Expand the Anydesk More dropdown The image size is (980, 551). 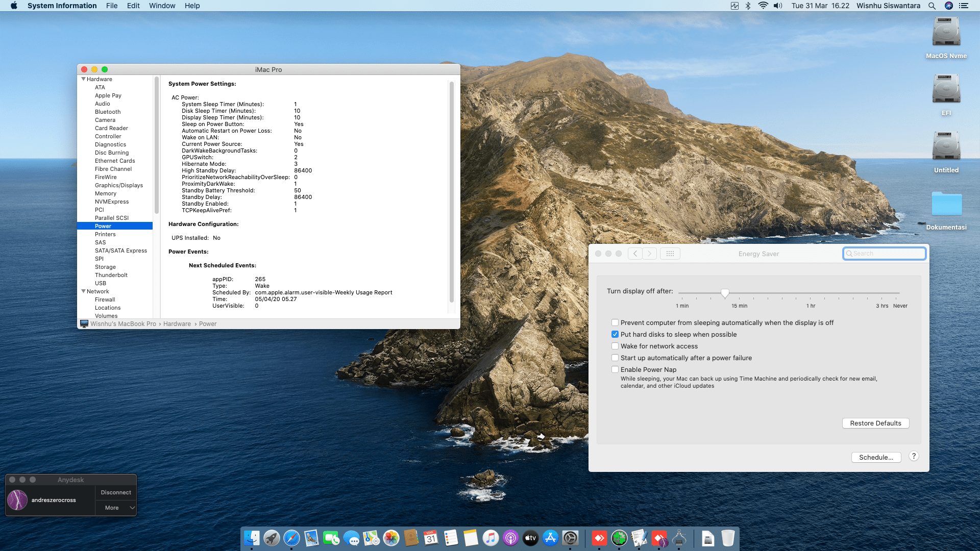coord(116,508)
